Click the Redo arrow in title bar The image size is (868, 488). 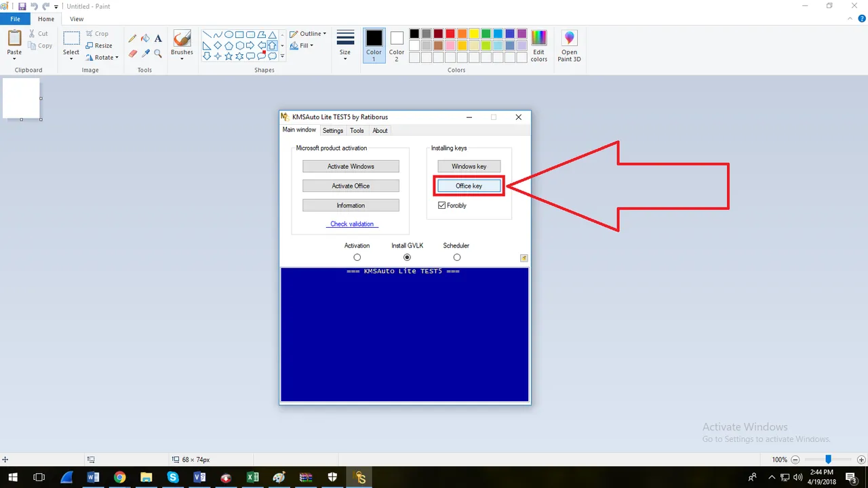coord(45,6)
